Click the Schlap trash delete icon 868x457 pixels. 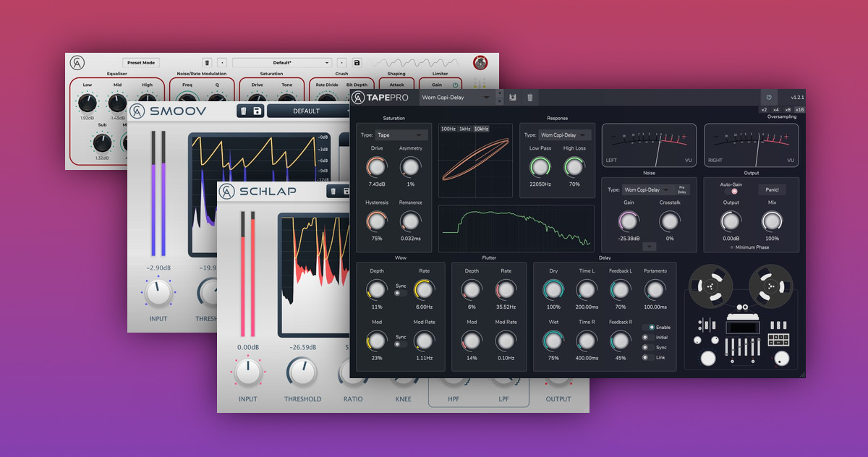tap(333, 192)
